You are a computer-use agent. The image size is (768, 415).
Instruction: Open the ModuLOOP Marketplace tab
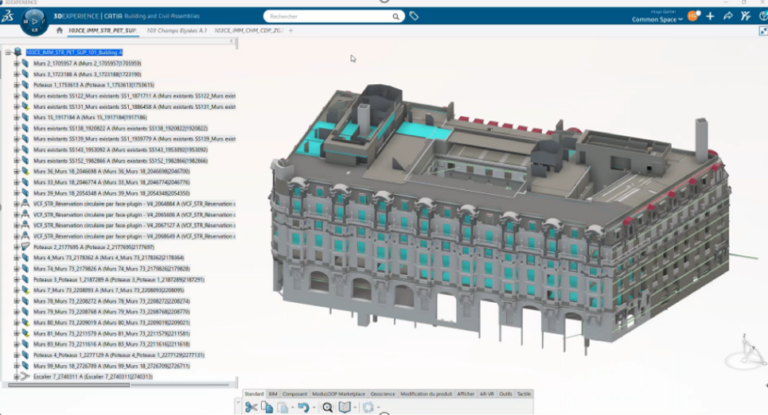pyautogui.click(x=338, y=394)
